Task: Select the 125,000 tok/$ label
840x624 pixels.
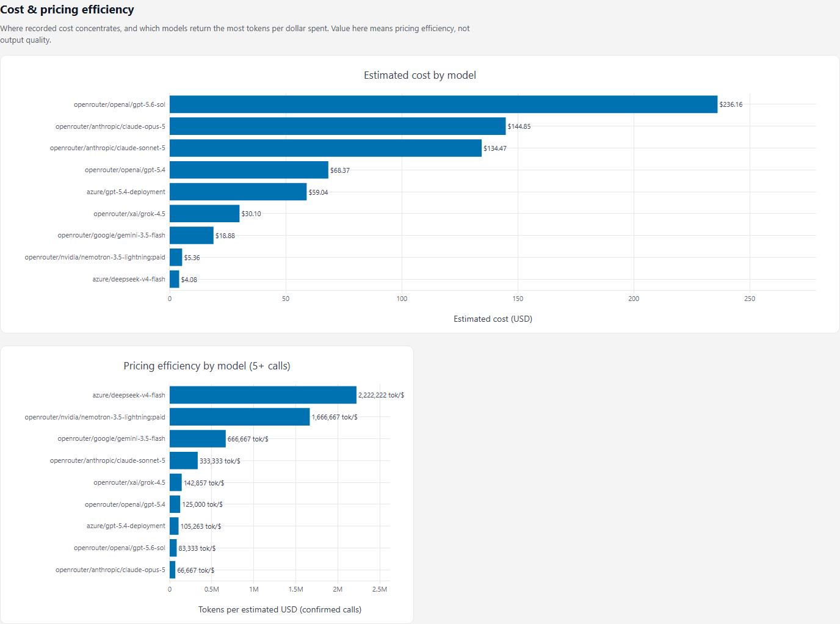Action: [202, 504]
